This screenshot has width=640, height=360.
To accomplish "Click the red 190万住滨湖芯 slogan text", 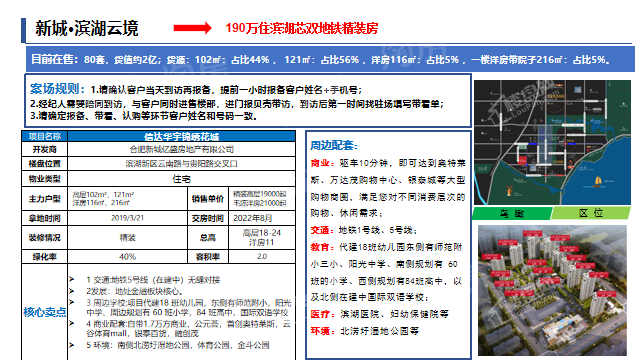I will (302, 28).
